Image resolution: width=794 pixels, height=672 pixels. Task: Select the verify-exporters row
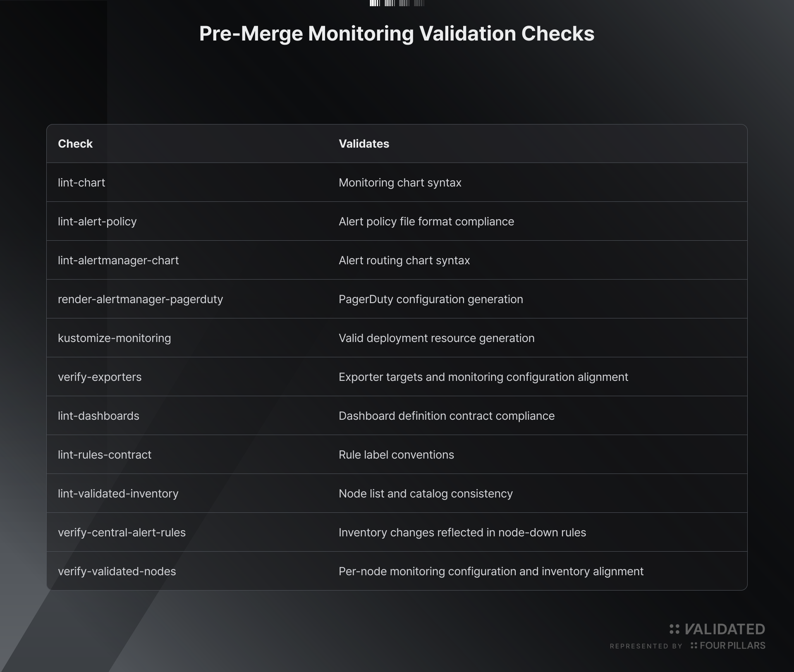coord(397,377)
